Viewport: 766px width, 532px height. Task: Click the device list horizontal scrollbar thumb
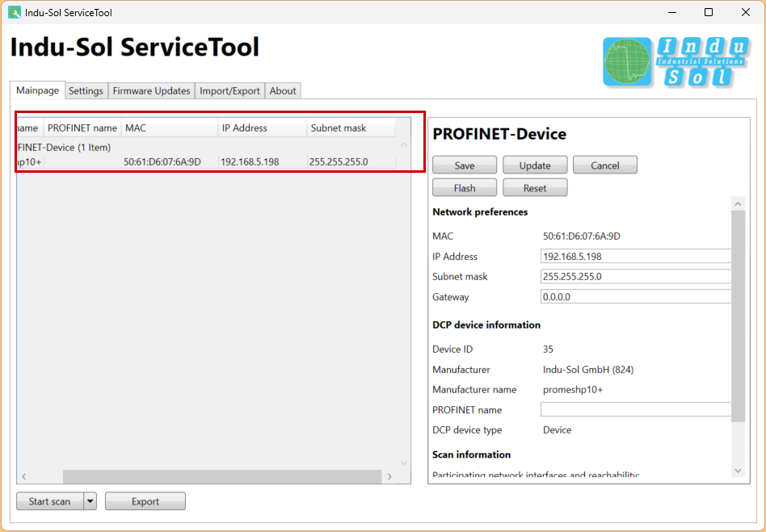pyautogui.click(x=222, y=476)
